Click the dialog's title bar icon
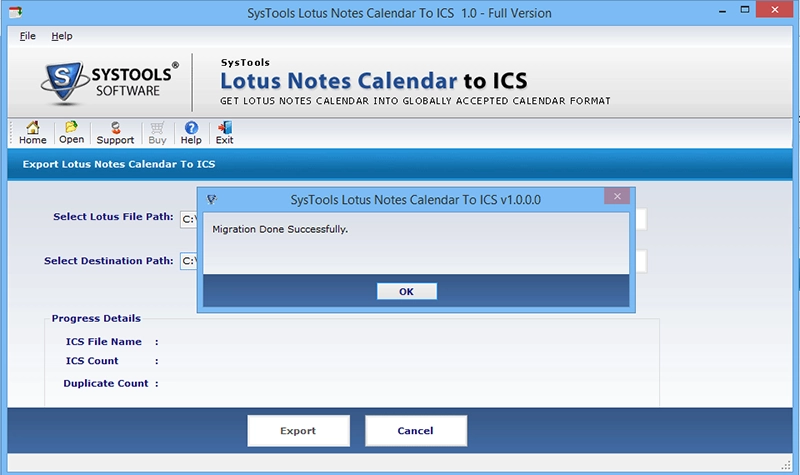Image resolution: width=800 pixels, height=475 pixels. [x=212, y=199]
